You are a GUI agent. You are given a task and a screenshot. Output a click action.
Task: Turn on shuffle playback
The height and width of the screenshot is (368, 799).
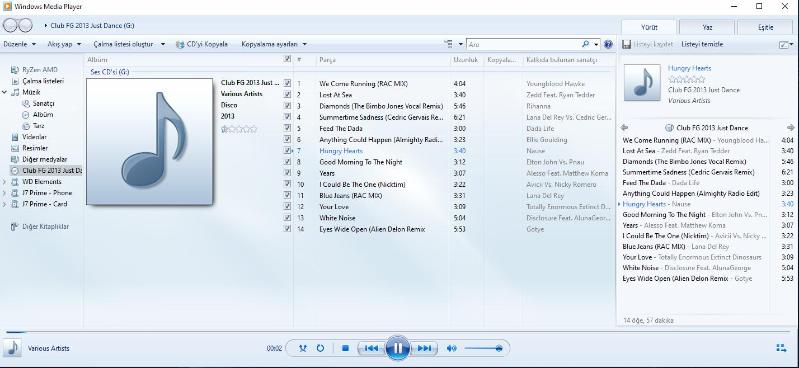(303, 348)
